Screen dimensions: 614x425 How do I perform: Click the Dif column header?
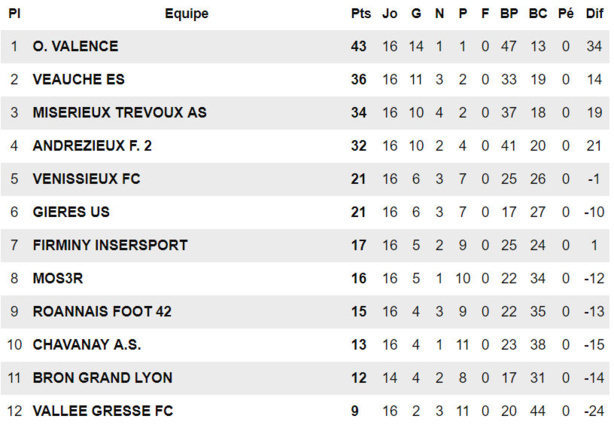594,14
